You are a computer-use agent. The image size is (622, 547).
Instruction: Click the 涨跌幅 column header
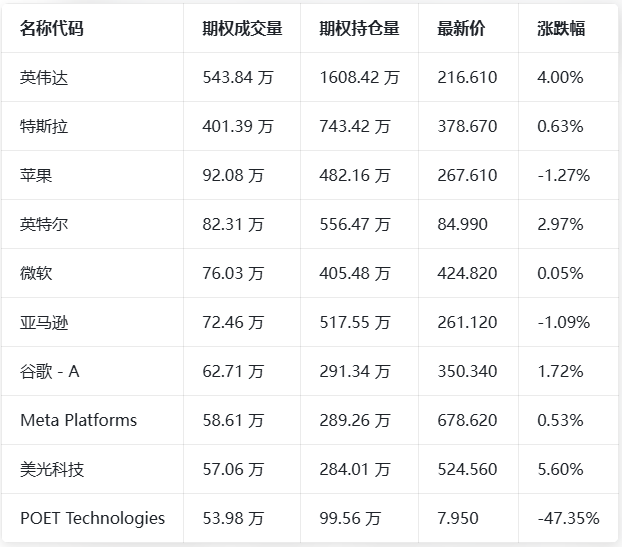[561, 29]
